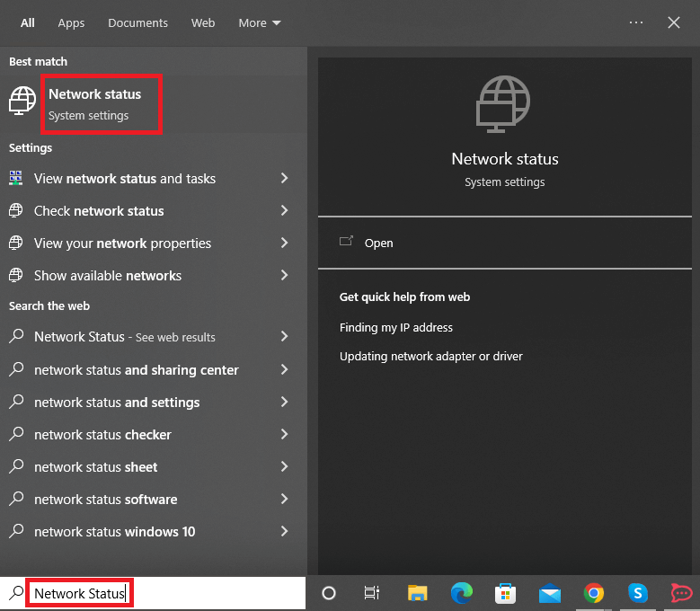Switch to the Documents tab
Image resolution: width=700 pixels, height=611 pixels.
click(137, 22)
